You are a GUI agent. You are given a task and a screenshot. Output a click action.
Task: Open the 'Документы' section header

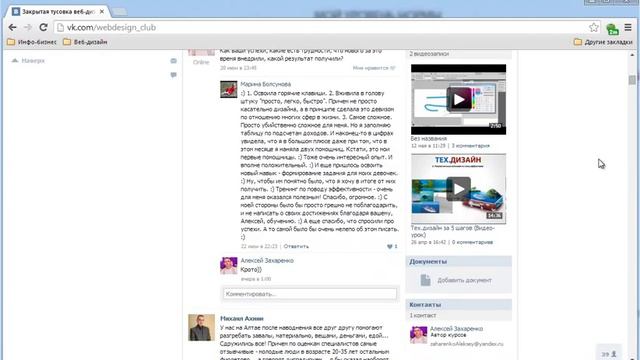click(458, 261)
